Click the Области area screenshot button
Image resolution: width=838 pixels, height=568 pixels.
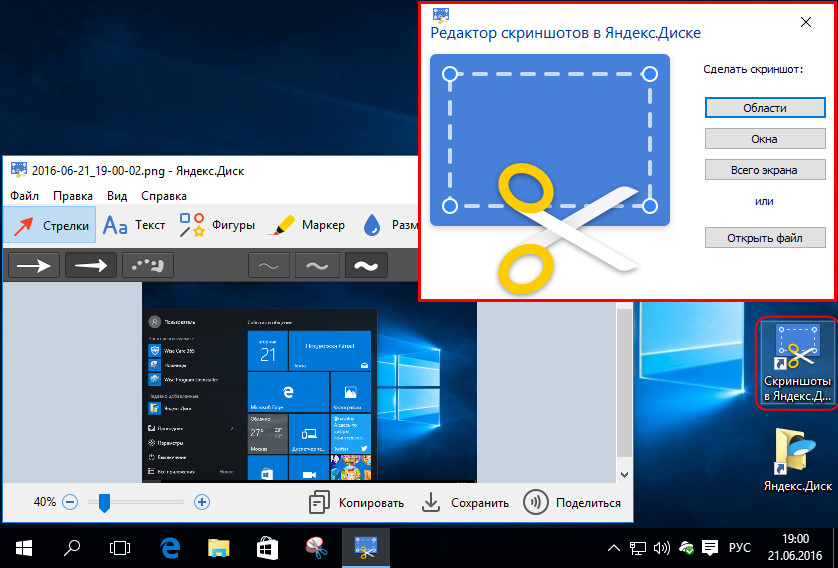[765, 107]
